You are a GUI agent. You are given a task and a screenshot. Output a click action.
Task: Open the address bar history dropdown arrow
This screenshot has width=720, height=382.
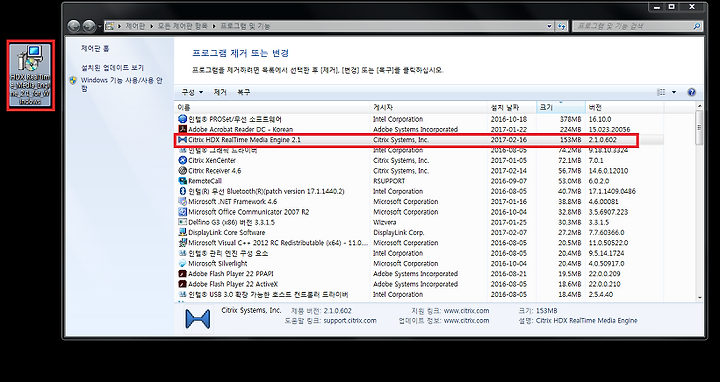pyautogui.click(x=550, y=26)
